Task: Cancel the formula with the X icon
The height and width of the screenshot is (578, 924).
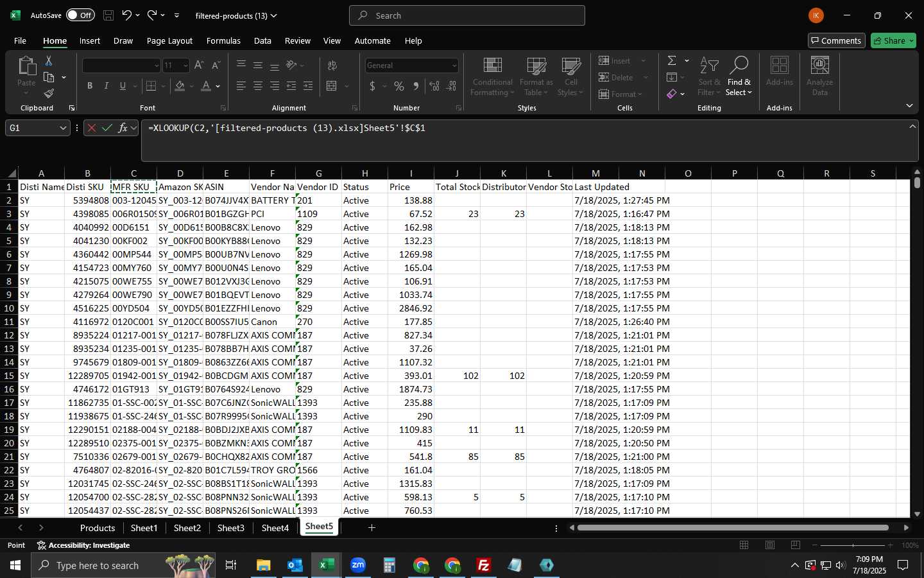Action: point(92,128)
